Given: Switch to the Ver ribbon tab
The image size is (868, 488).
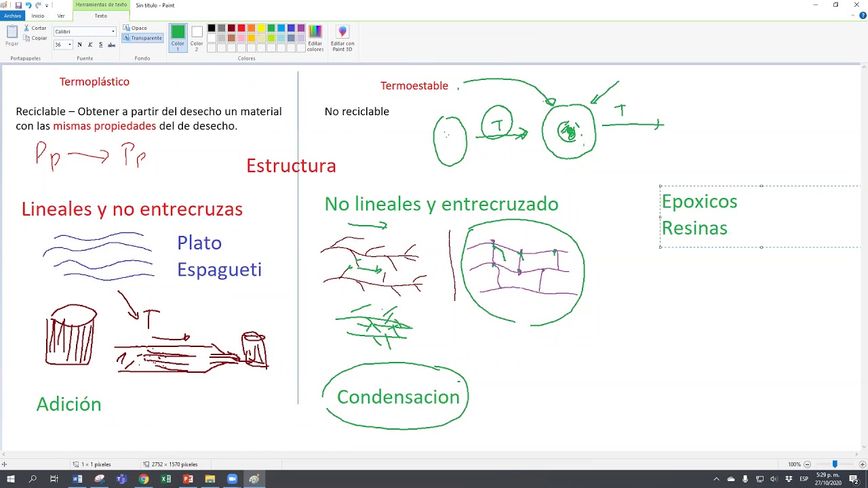Looking at the screenshot, I should point(61,16).
